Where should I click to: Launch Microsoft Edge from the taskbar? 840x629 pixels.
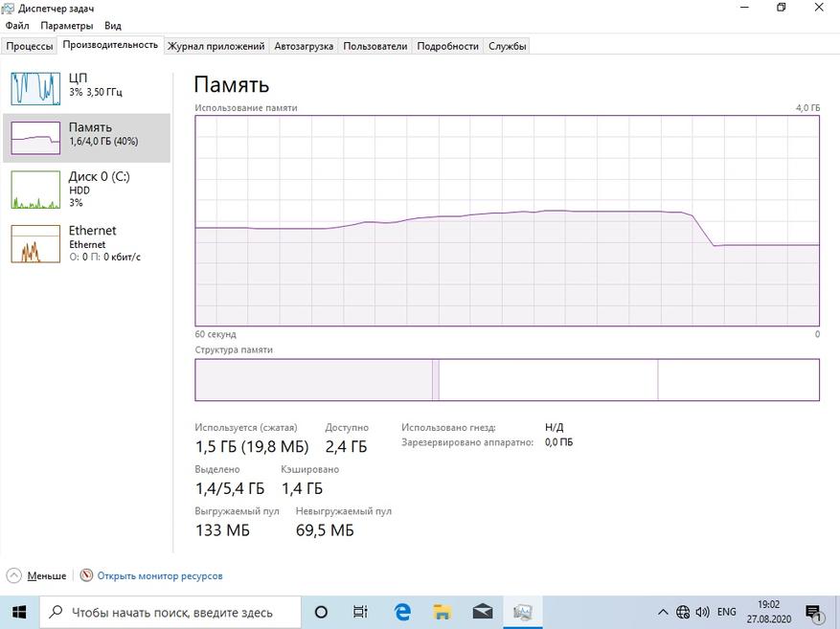coord(402,612)
